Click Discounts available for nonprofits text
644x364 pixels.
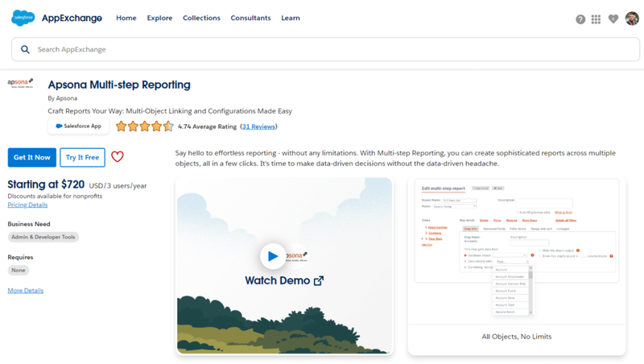(55, 196)
